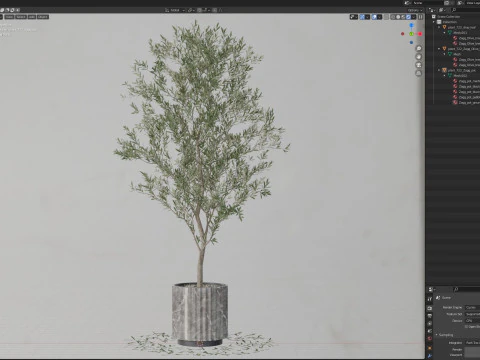The height and width of the screenshot is (360, 480).
Task: Collapse the first plant object in outliner
Action: (439, 27)
